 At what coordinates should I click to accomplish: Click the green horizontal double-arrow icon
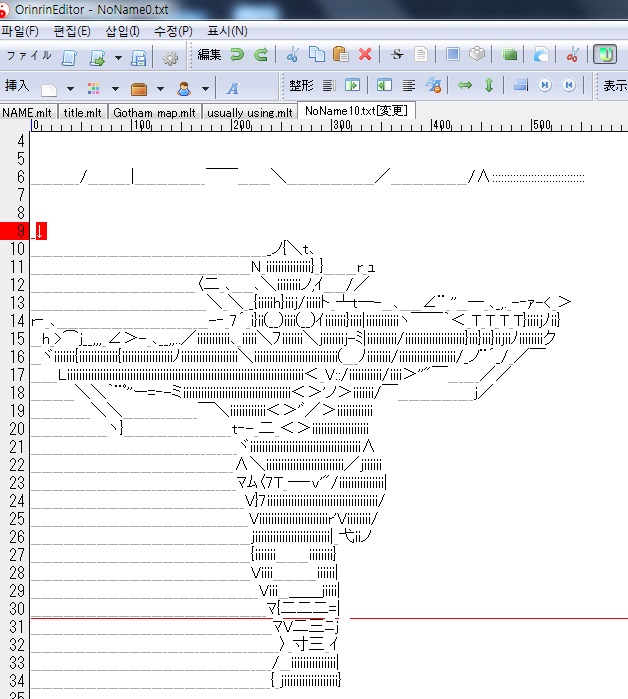click(465, 86)
